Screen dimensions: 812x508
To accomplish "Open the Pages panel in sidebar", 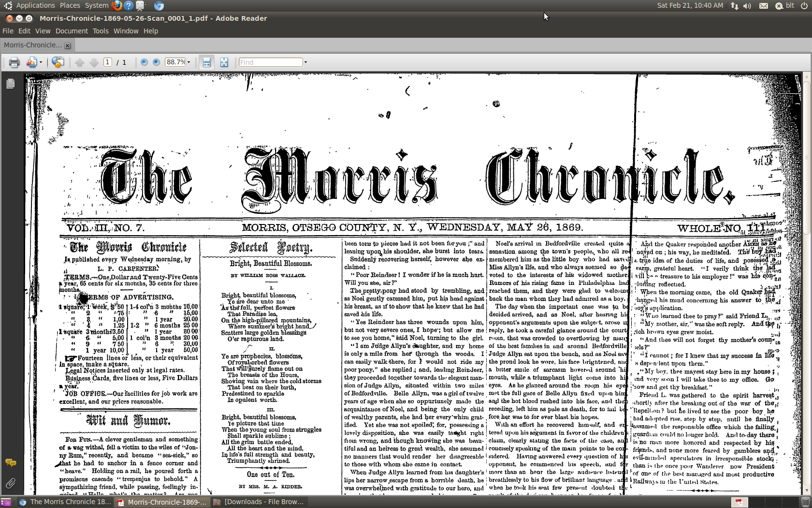I will (x=10, y=84).
